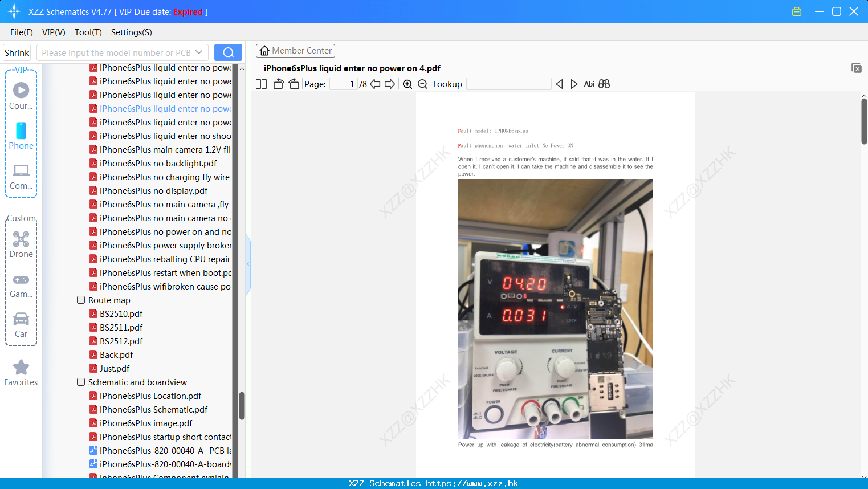Find previous lookup result triangle
The height and width of the screenshot is (489, 868).
point(559,84)
